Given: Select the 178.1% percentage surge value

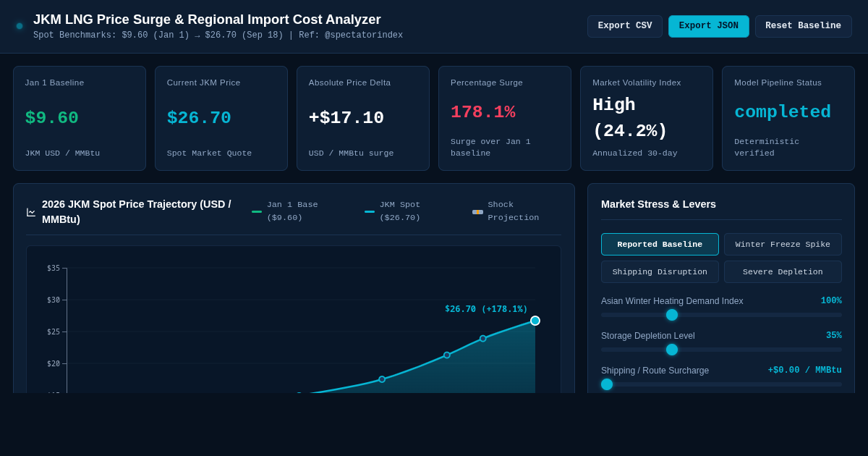Looking at the screenshot, I should point(482,112).
